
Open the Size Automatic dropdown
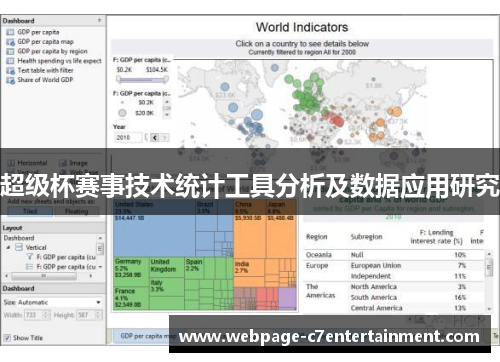pos(98,302)
